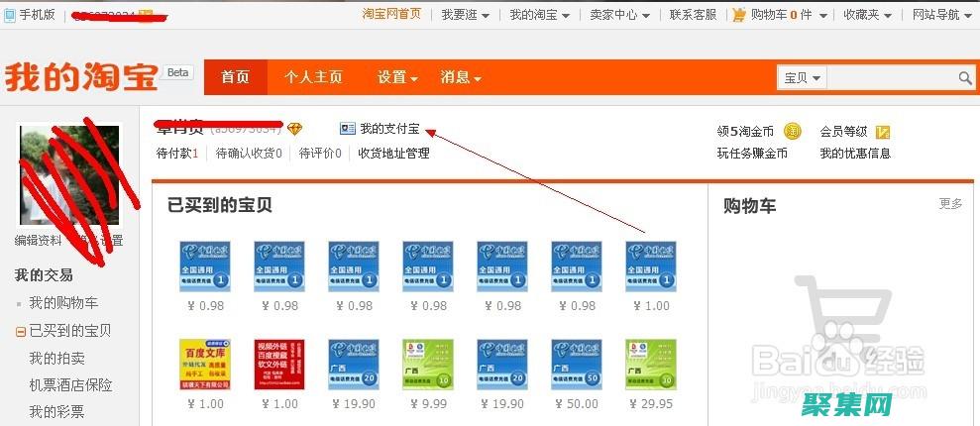Switch to the 个人主页 tab
This screenshot has height=426, width=980.
[x=313, y=77]
